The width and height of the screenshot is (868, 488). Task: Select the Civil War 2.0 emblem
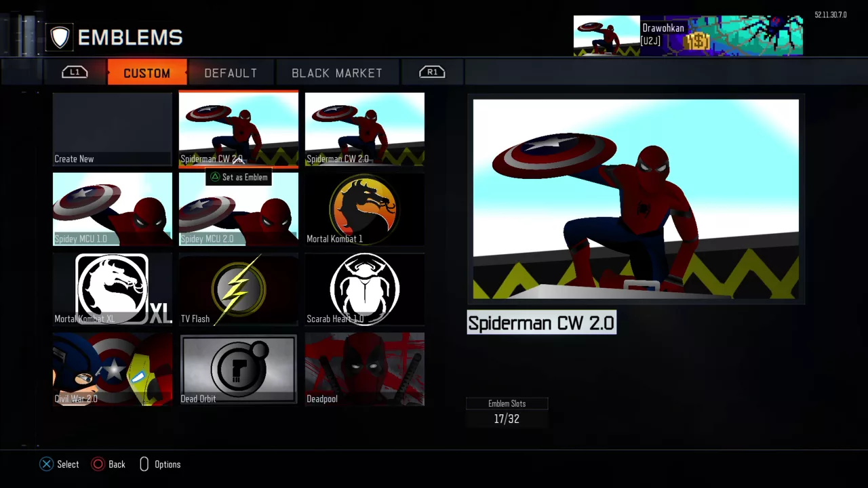(113, 369)
